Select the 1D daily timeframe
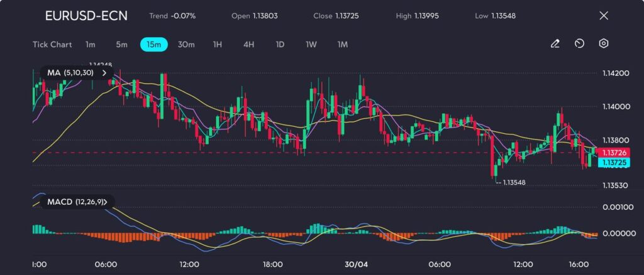 280,45
